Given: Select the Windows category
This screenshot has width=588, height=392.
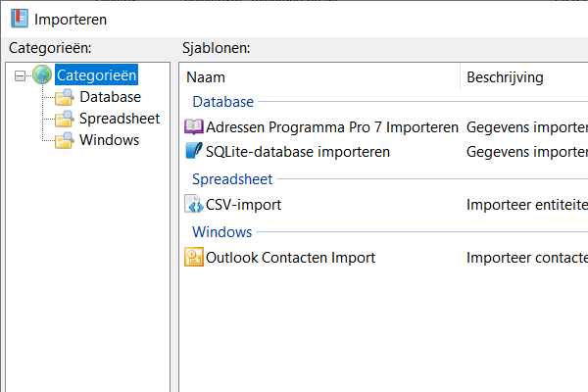Looking at the screenshot, I should point(109,140).
